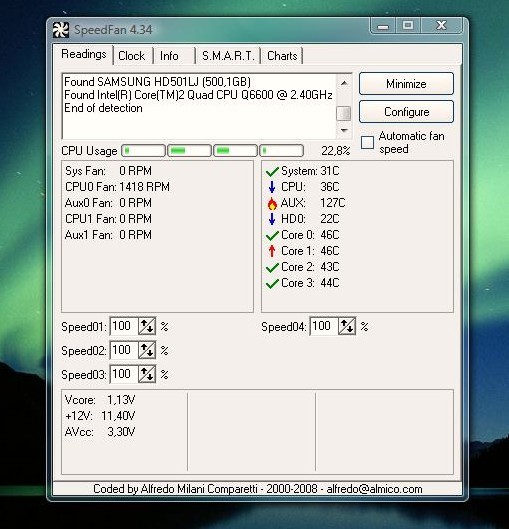Click the SpeedFan fan icon in title bar
Viewport: 509px width, 529px height.
61,30
